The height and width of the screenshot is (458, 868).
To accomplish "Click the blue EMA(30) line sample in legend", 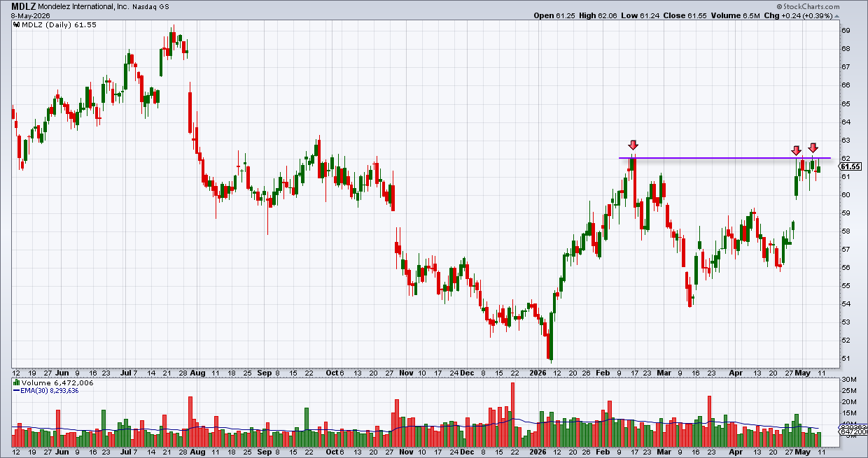I will click(x=17, y=392).
